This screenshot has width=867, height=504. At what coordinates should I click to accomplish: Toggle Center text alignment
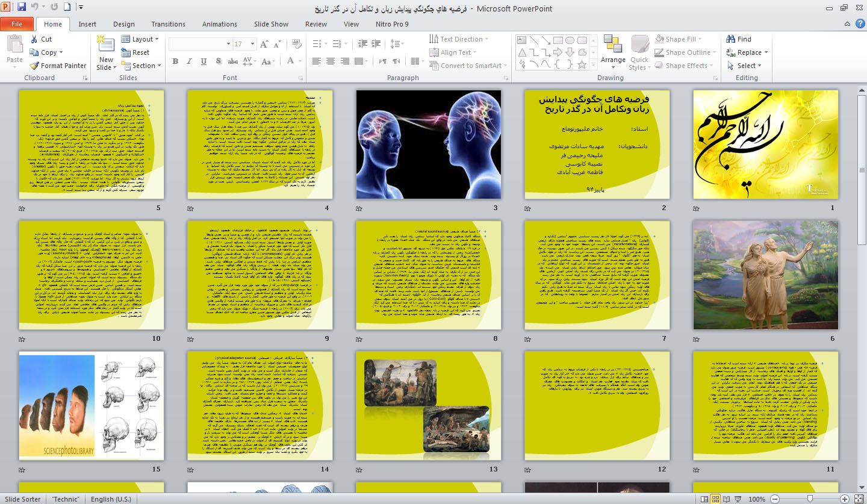[331, 61]
